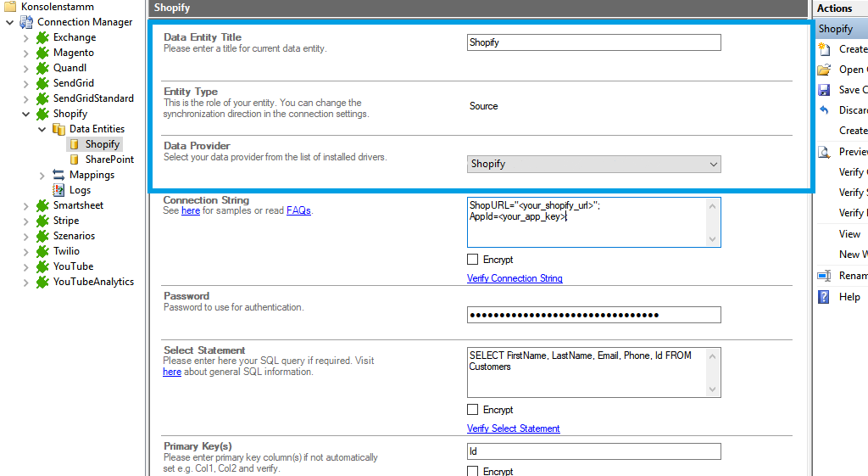Click Verify Connection String link
The width and height of the screenshot is (868, 476).
pyautogui.click(x=515, y=278)
